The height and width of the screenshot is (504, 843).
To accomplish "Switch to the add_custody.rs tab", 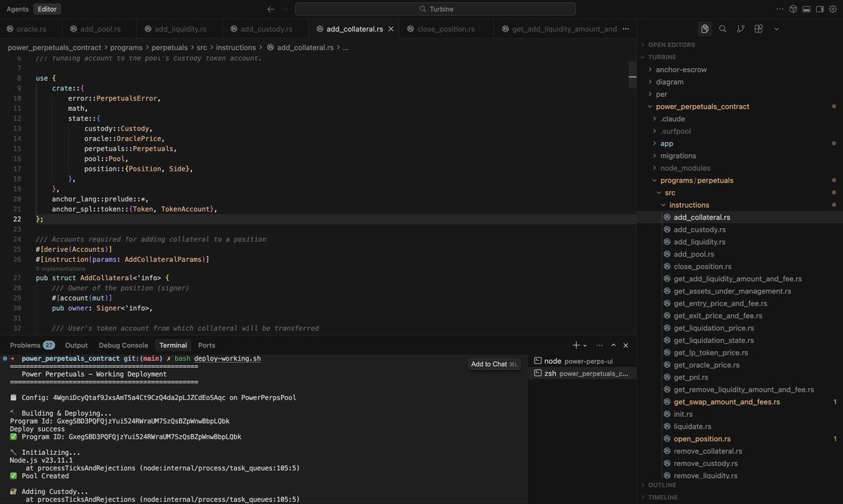I will click(x=266, y=29).
